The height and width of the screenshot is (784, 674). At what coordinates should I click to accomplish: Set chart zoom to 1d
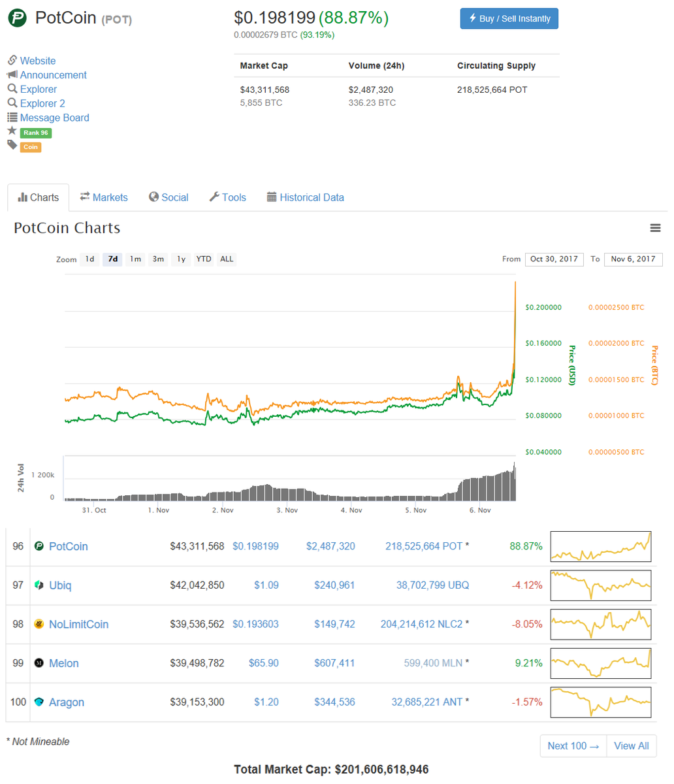[x=89, y=259]
